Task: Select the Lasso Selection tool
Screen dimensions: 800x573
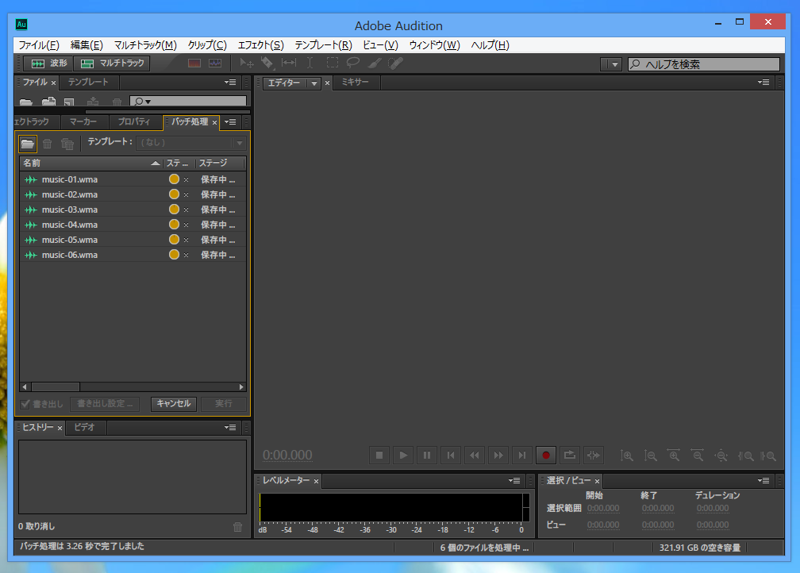Action: pos(353,63)
